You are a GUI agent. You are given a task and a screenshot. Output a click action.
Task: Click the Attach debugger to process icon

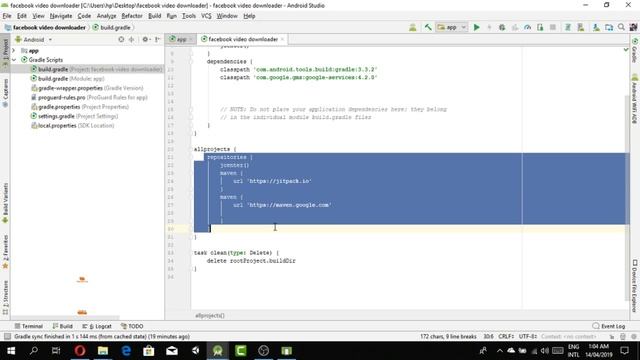pyautogui.click(x=540, y=27)
